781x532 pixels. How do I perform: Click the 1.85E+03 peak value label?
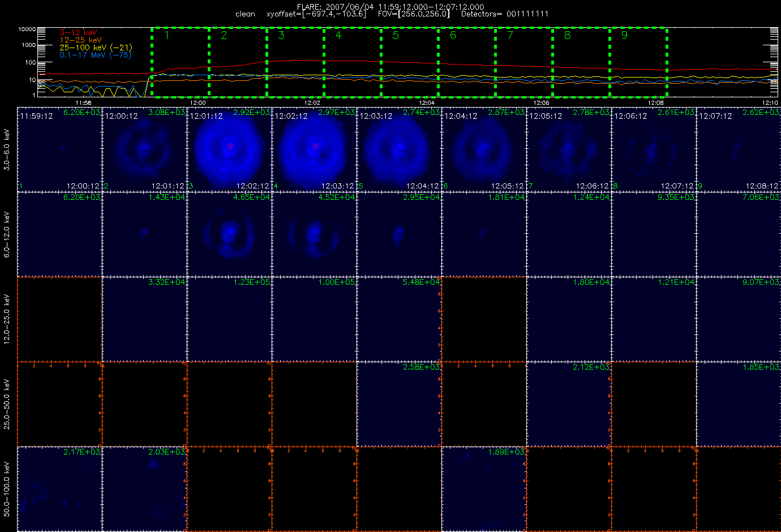tap(761, 367)
